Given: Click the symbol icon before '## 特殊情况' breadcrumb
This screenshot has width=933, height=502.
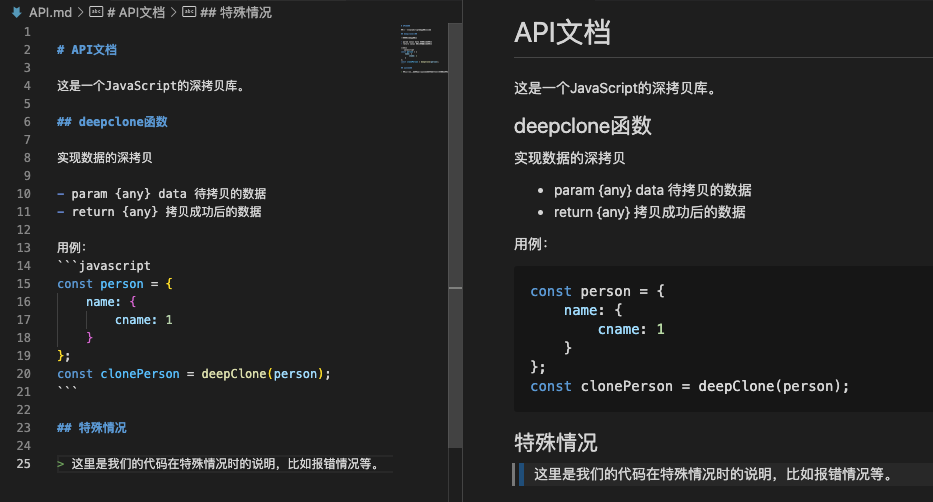Looking at the screenshot, I should coord(189,11).
